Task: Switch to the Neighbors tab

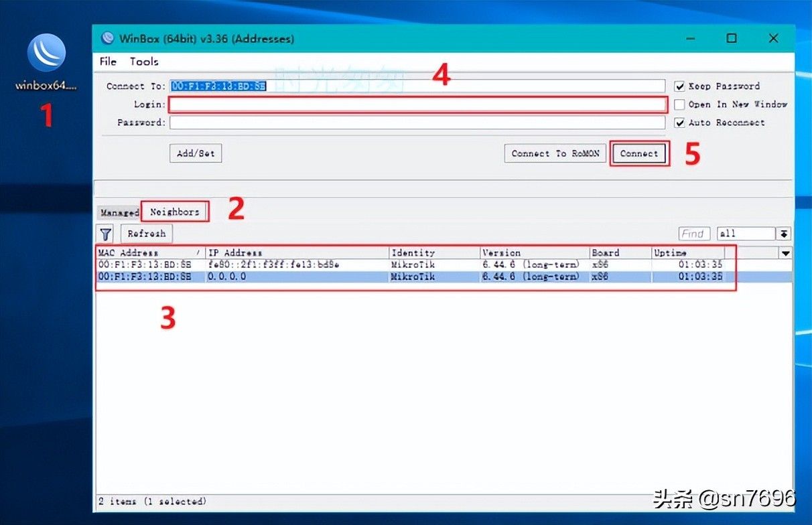Action: tap(174, 212)
